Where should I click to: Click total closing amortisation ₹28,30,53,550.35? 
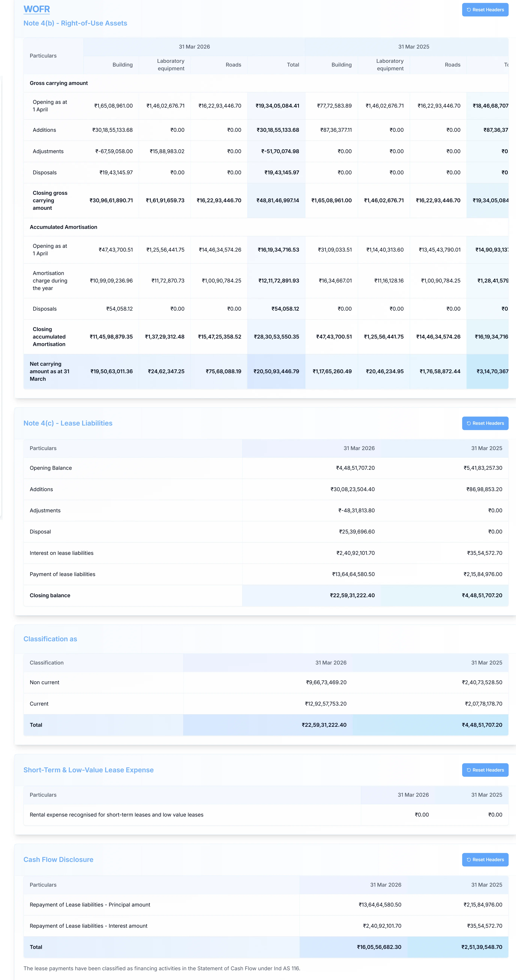(276, 337)
